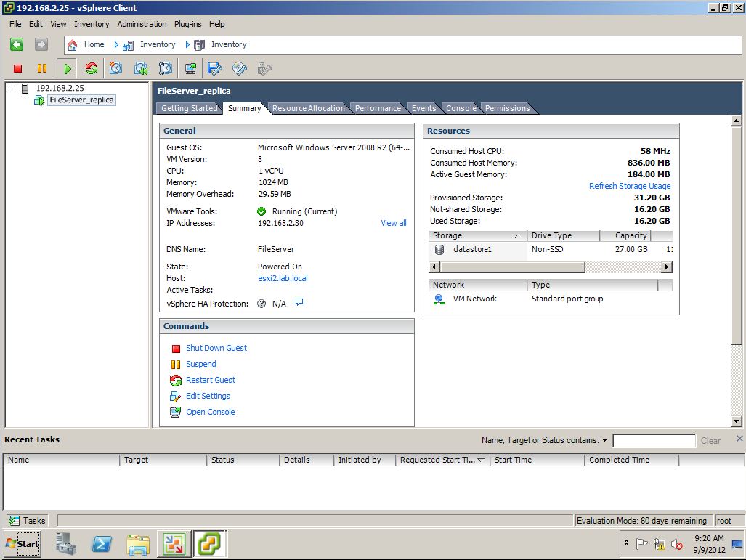Image resolution: width=746 pixels, height=560 pixels.
Task: Open PowerShell from the taskbar
Action: pos(102,544)
